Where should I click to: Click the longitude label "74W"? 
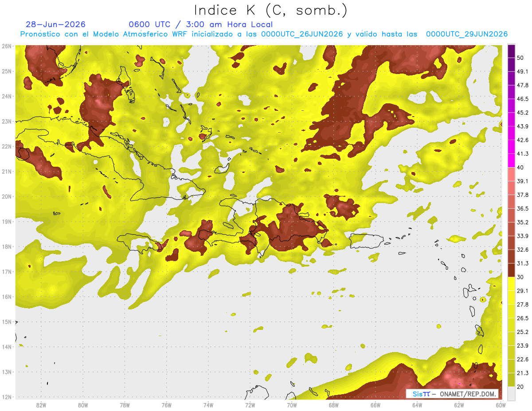click(x=208, y=405)
